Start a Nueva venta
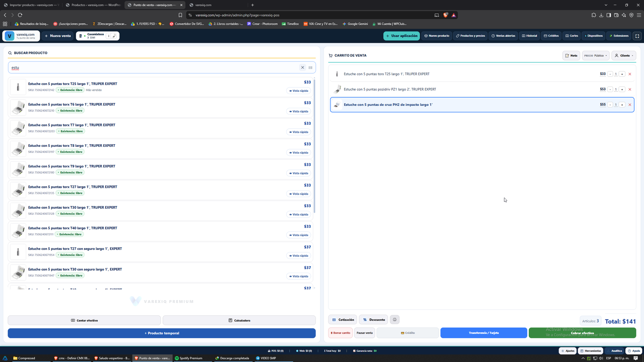The height and width of the screenshot is (362, 644). point(58,36)
